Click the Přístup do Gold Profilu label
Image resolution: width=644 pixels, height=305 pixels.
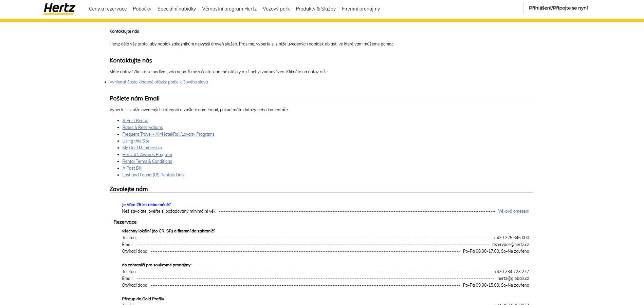(x=143, y=299)
